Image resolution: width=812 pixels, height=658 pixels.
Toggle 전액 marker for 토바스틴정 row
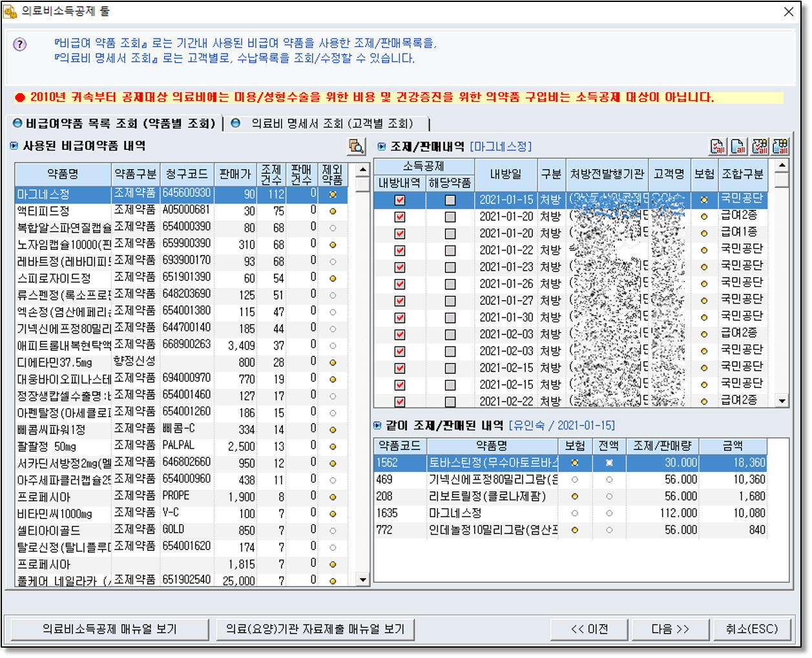[609, 463]
